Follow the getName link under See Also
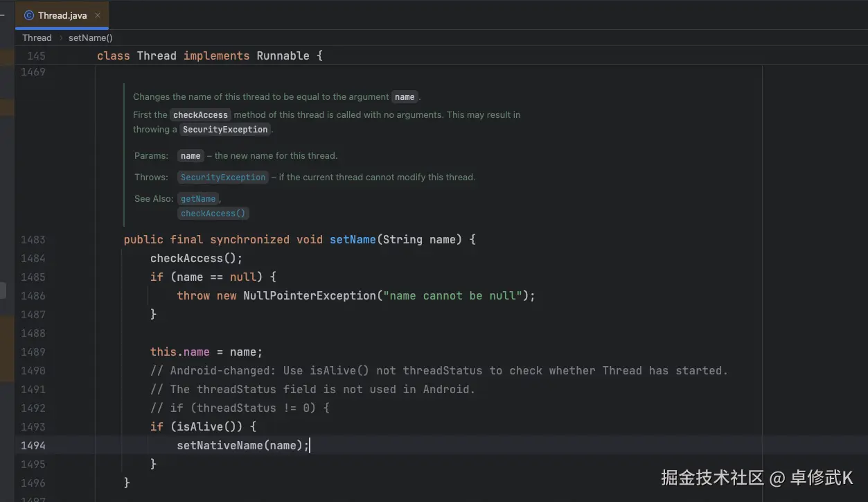The width and height of the screenshot is (868, 502). 198,199
